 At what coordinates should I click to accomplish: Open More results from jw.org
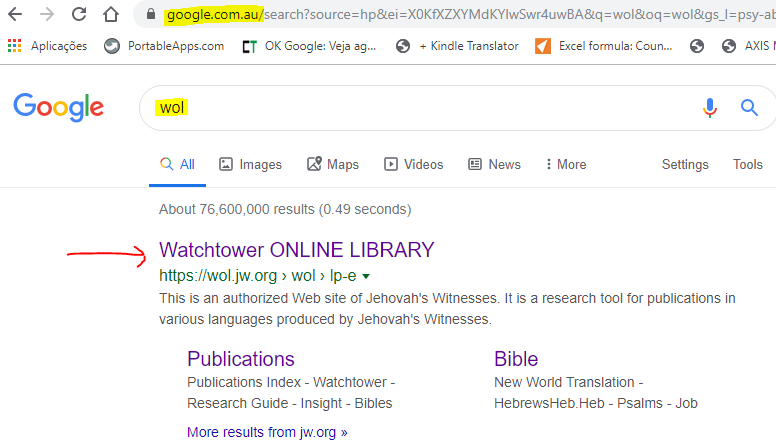point(267,432)
